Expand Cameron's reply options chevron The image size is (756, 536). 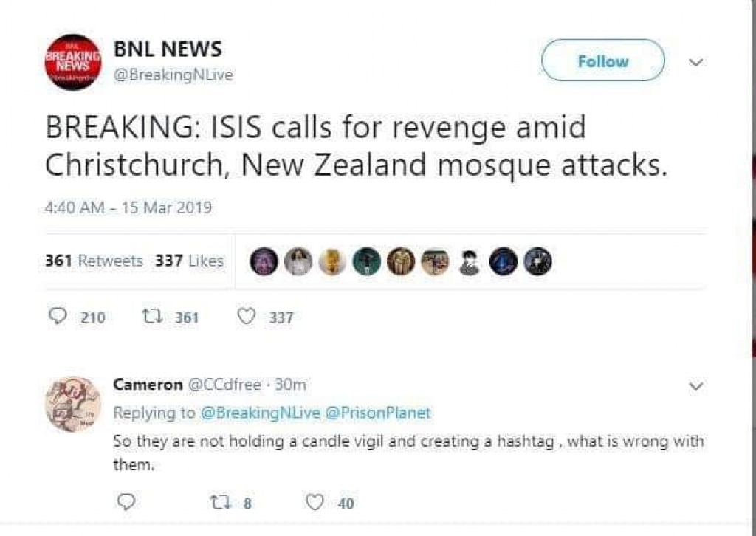coord(694,386)
